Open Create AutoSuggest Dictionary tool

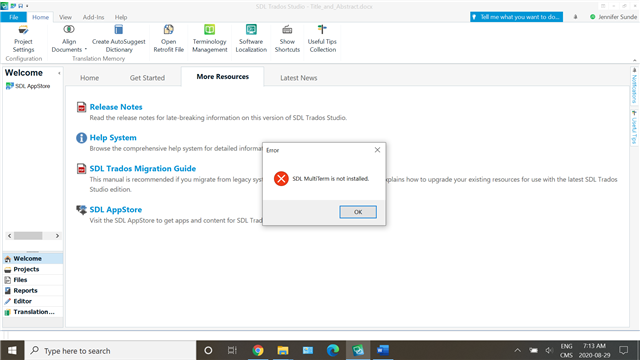(119, 39)
